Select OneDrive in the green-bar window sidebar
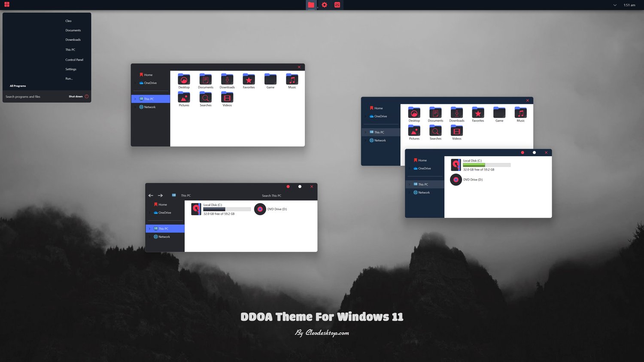The image size is (644, 362). 422,168
